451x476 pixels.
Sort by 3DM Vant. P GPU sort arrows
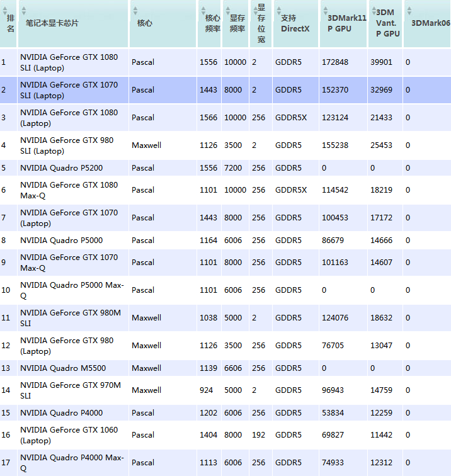[374, 11]
